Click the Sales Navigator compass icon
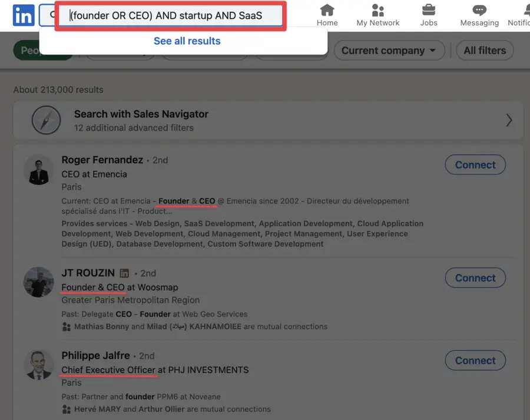The height and width of the screenshot is (420, 530). coord(46,120)
